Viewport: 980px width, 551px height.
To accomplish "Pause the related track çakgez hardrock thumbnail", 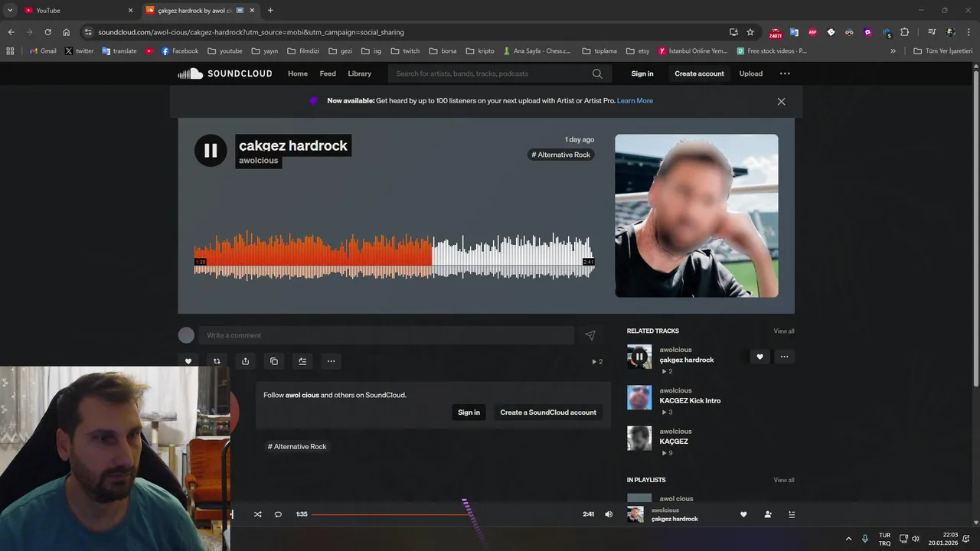I will (639, 357).
